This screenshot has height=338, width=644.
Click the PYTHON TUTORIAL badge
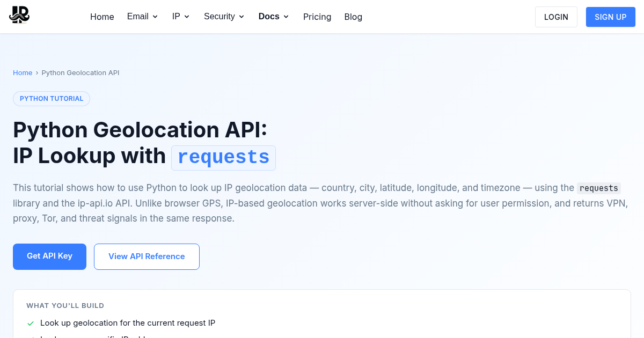tap(52, 99)
